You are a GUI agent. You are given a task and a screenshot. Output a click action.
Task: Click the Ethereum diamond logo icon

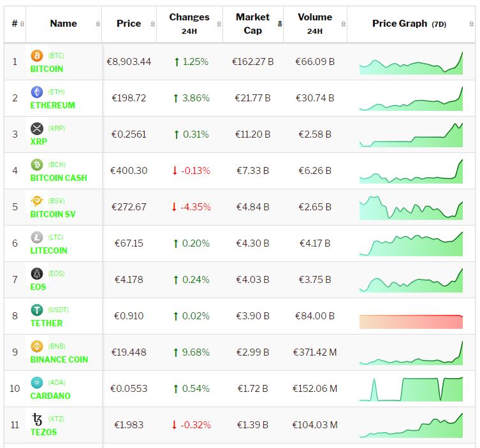click(37, 92)
